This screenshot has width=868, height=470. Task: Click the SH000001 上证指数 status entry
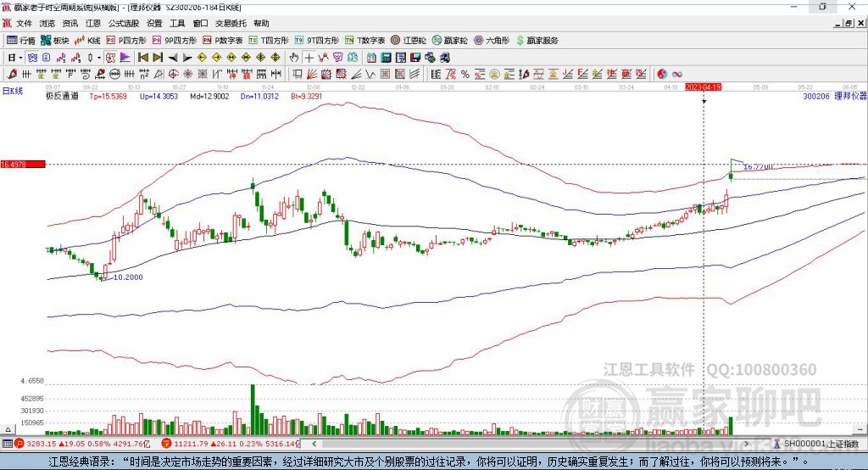(816, 444)
